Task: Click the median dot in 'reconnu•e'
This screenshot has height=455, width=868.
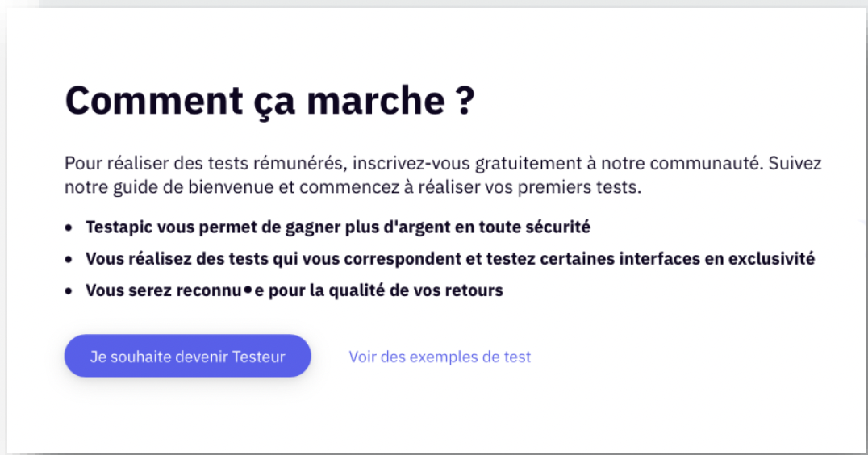Action: tap(248, 290)
